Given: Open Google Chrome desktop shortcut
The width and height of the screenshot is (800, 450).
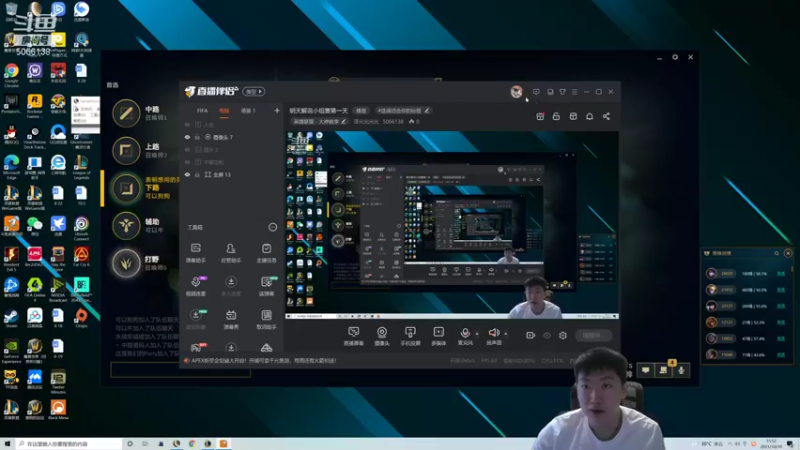Looking at the screenshot, I should (11, 75).
